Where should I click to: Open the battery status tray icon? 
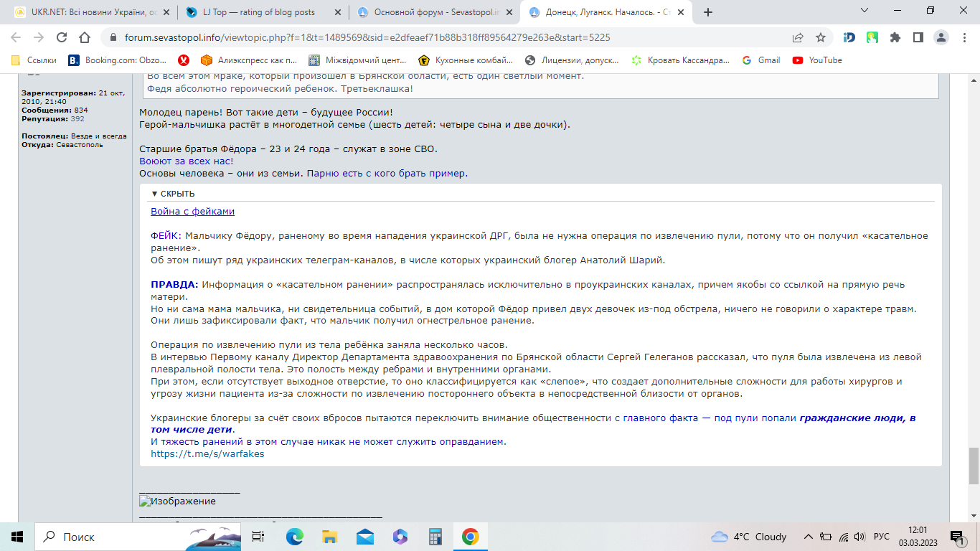(x=826, y=537)
